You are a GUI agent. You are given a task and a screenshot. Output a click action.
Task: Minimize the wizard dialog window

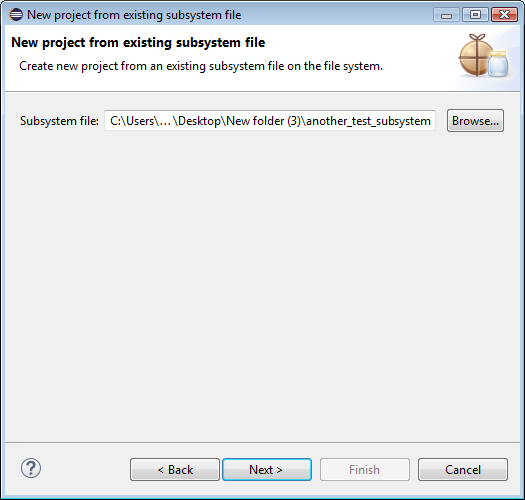pyautogui.click(x=446, y=15)
